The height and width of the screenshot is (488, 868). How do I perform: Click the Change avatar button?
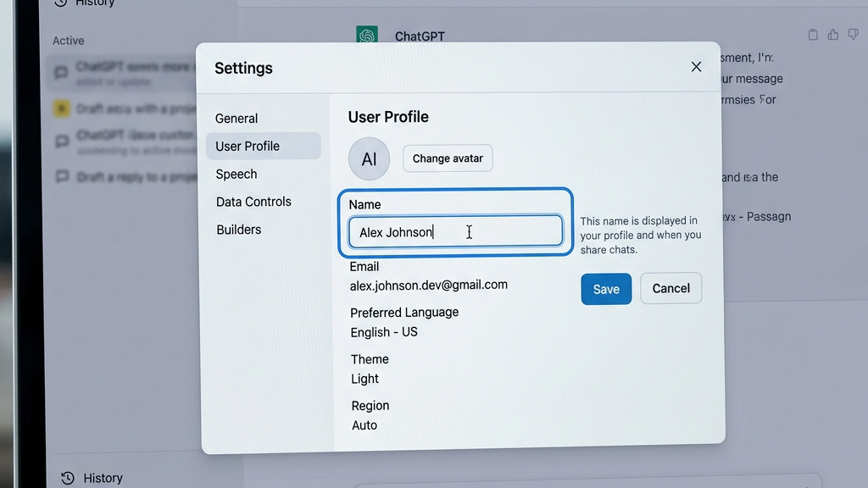(x=448, y=158)
